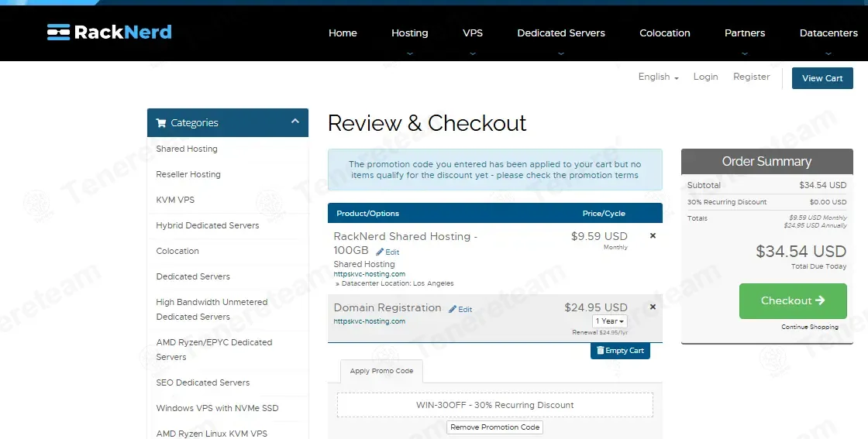The image size is (868, 439).
Task: Open the 1 Year billing cycle dropdown
Action: [x=609, y=321]
